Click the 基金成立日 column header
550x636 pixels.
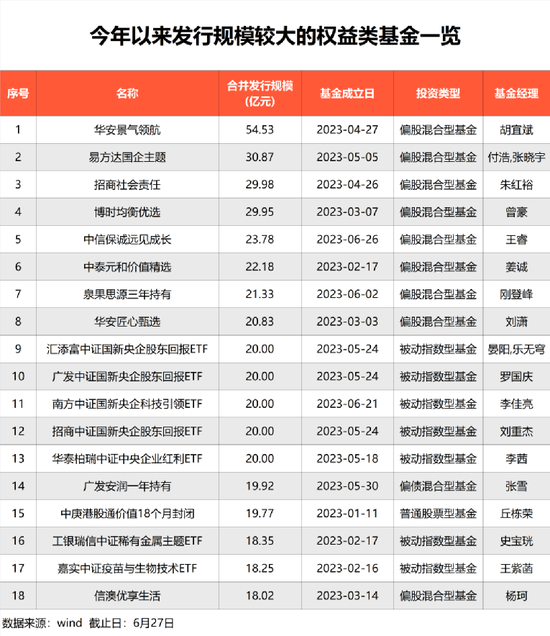[x=347, y=93]
